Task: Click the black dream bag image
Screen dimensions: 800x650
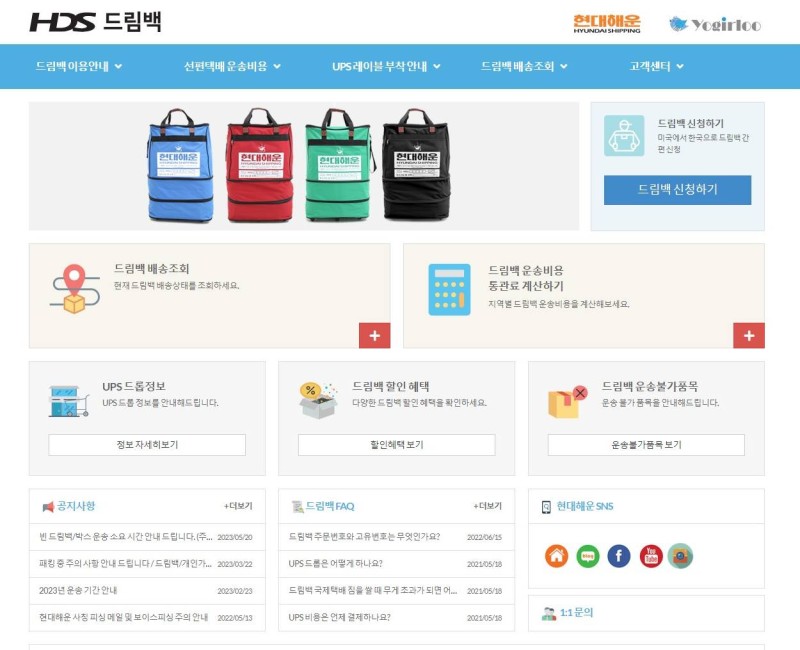Action: pos(416,164)
